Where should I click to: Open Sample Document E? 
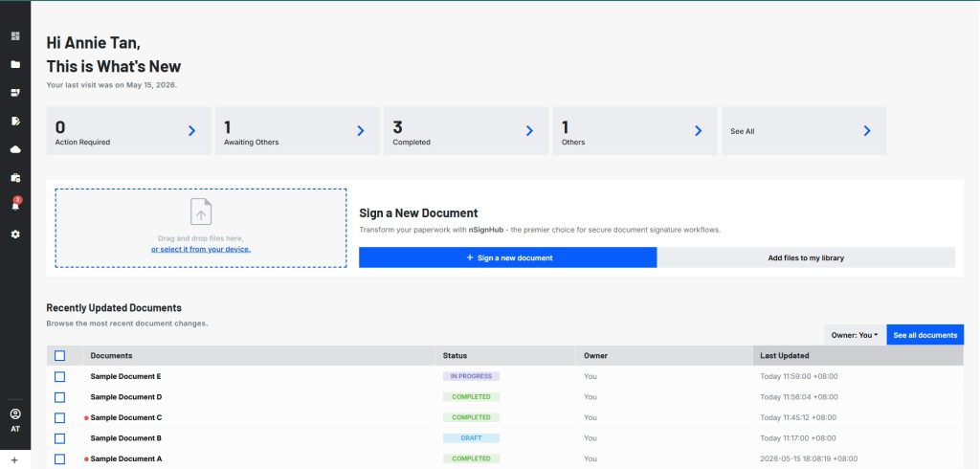tap(125, 376)
